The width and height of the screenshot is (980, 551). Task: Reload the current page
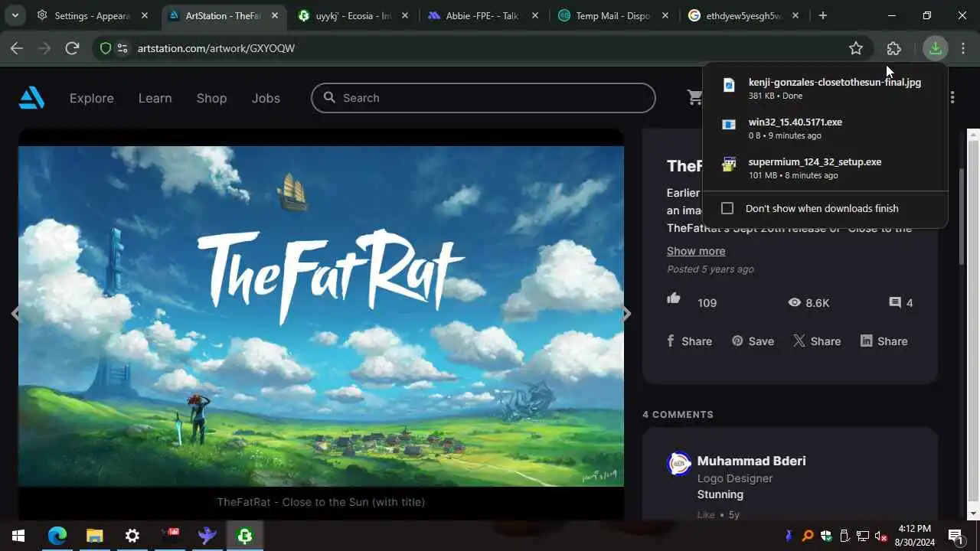[72, 48]
